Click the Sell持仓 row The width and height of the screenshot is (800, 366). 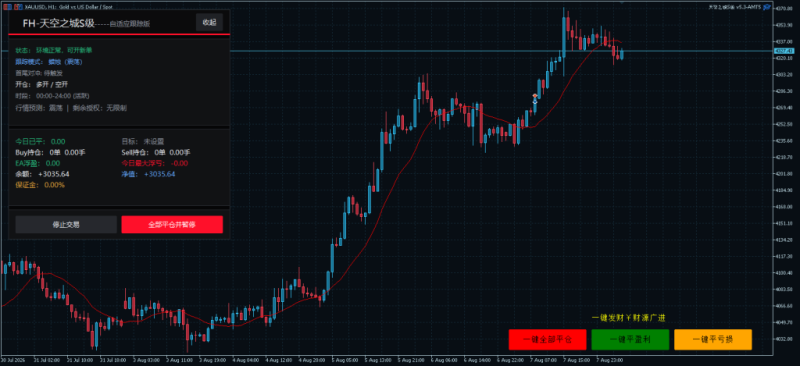pos(156,152)
